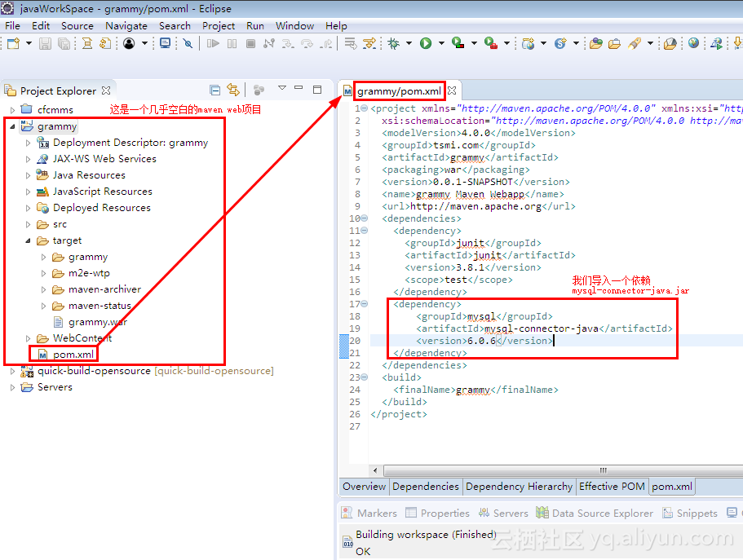The height and width of the screenshot is (560, 743).
Task: Click the Open Task folder icon
Action: [x=615, y=43]
